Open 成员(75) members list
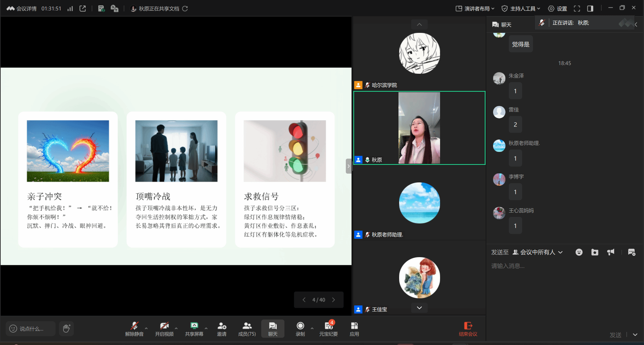Viewport: 644px width, 345px height. pyautogui.click(x=247, y=329)
